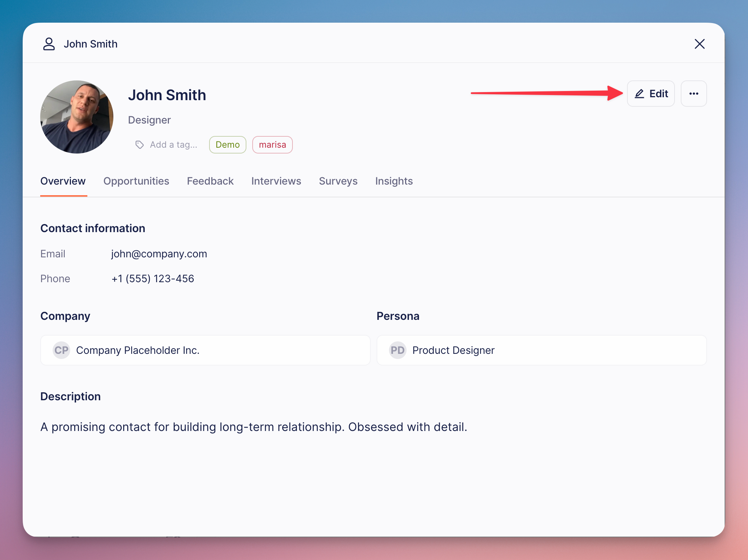Click John Smith's profile photo
748x560 pixels.
77,117
